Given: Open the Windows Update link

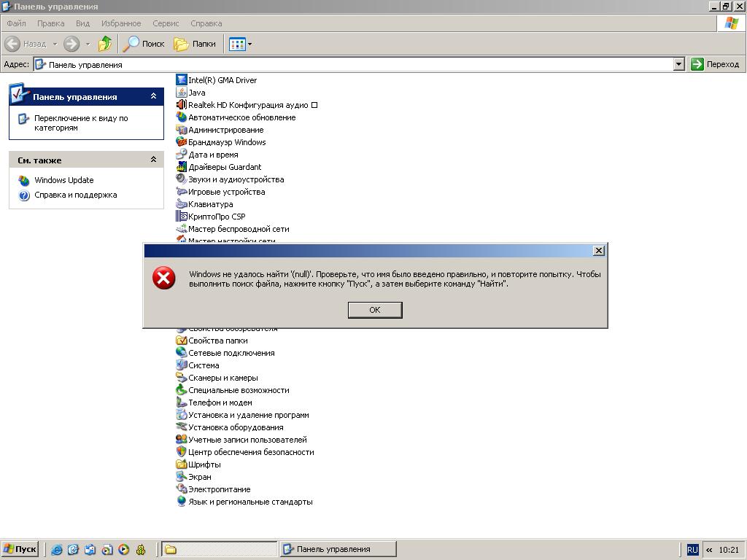Looking at the screenshot, I should point(64,180).
